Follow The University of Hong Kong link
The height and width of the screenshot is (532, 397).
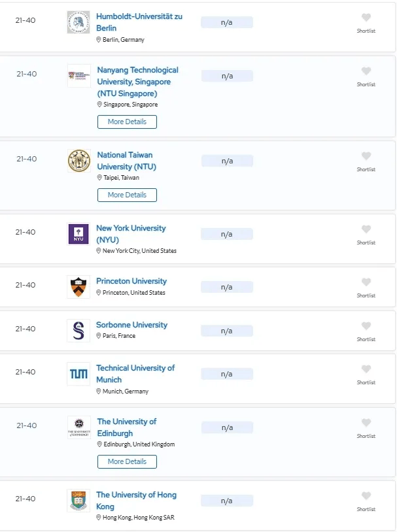(x=136, y=501)
